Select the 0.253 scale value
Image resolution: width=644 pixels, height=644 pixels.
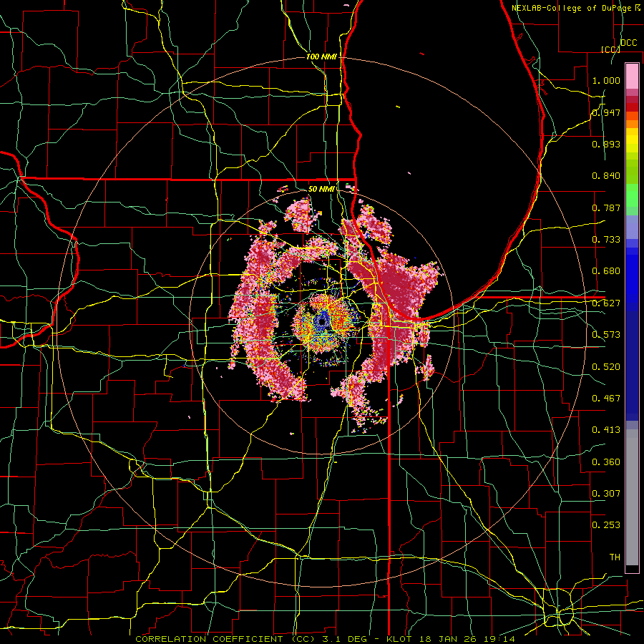click(606, 525)
